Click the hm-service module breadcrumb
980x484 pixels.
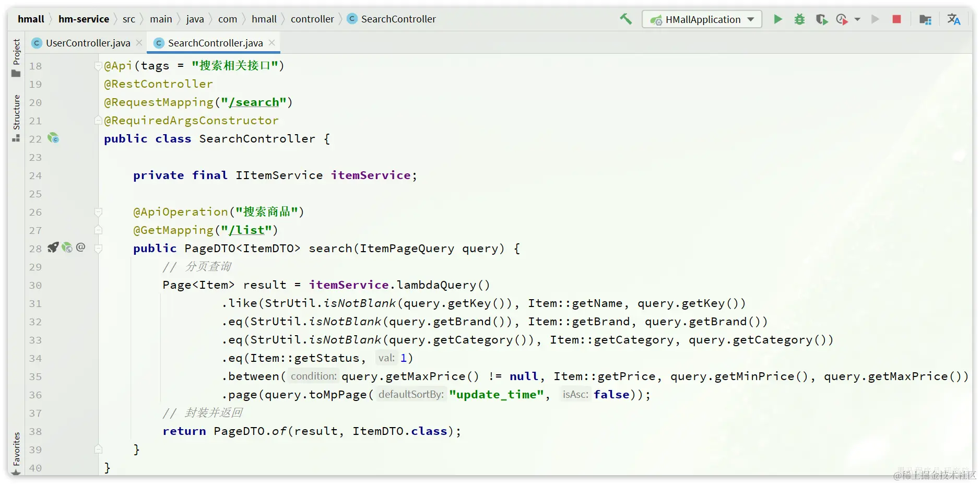tap(84, 19)
